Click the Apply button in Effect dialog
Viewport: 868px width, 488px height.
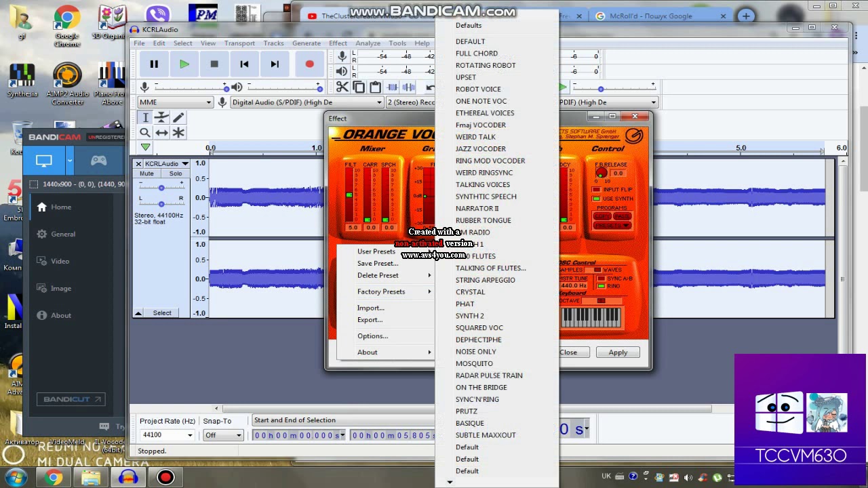click(x=618, y=352)
